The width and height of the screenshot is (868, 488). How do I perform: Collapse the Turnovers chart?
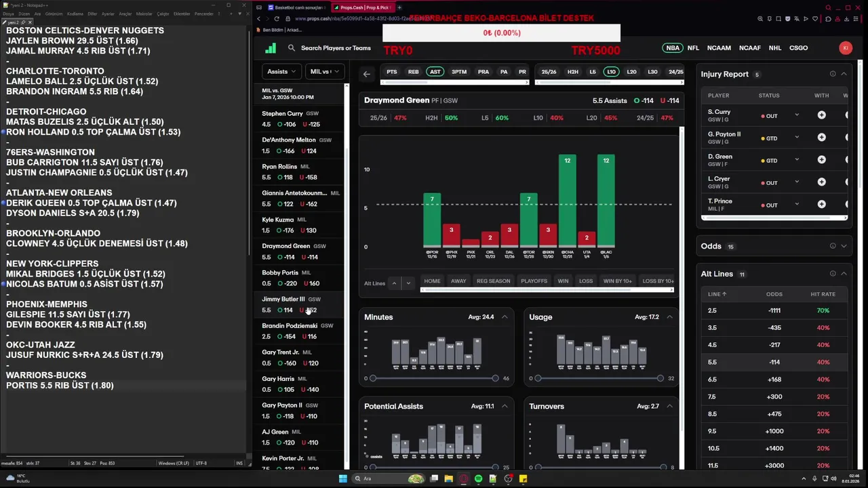pos(669,407)
